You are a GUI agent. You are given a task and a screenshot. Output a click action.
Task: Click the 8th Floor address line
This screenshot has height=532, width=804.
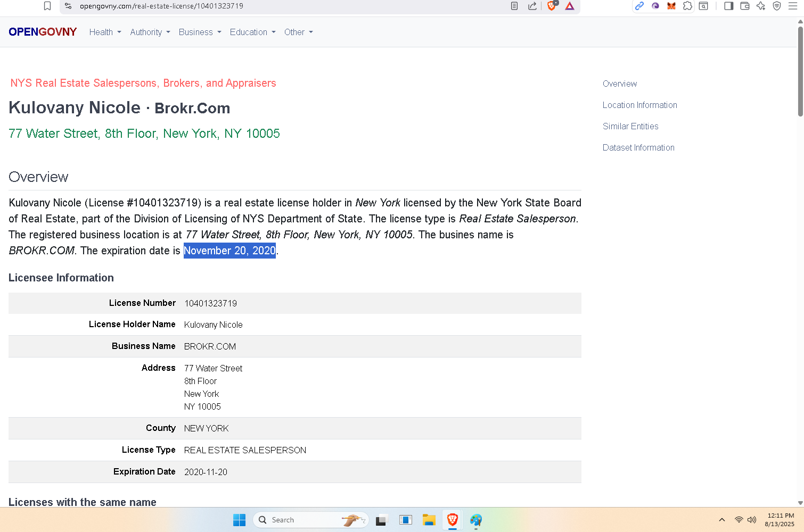[x=200, y=381]
